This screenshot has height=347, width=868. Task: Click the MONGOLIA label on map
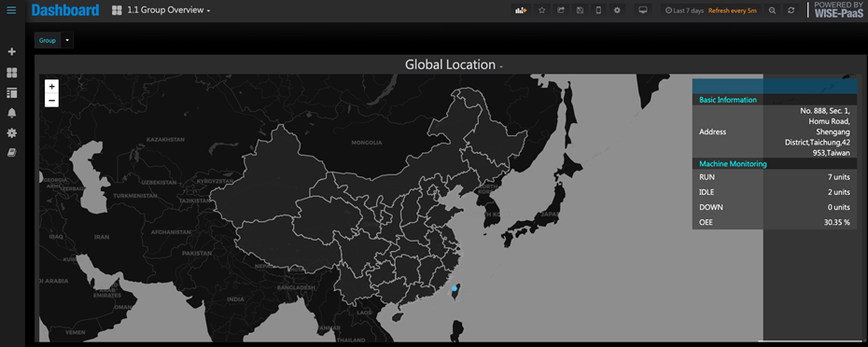(367, 143)
